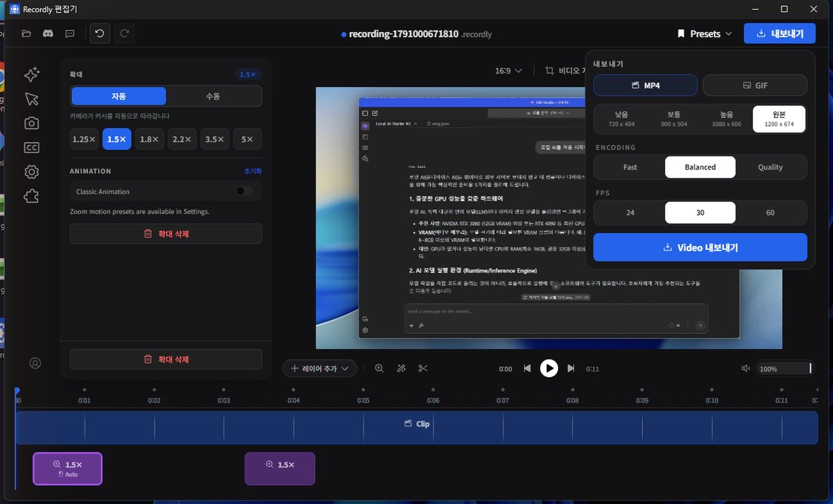Click the top 내보내기 export button
Viewport: 833px width, 504px height.
pyautogui.click(x=780, y=33)
